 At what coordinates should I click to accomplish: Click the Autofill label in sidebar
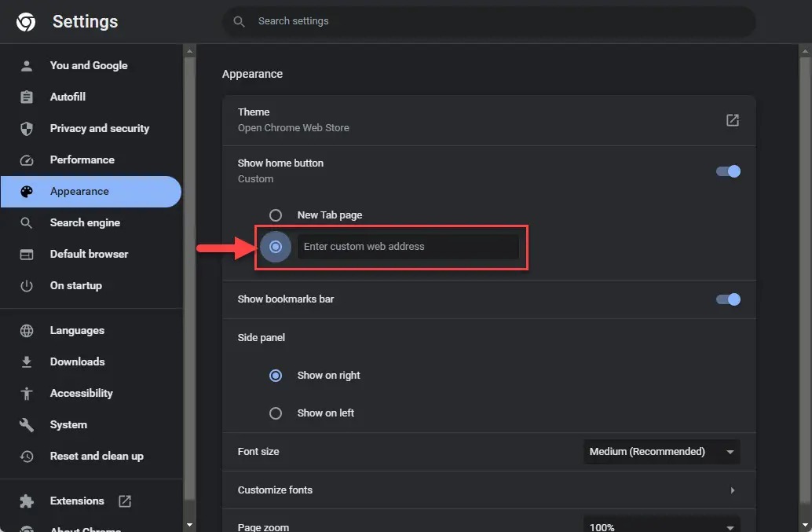(x=68, y=97)
